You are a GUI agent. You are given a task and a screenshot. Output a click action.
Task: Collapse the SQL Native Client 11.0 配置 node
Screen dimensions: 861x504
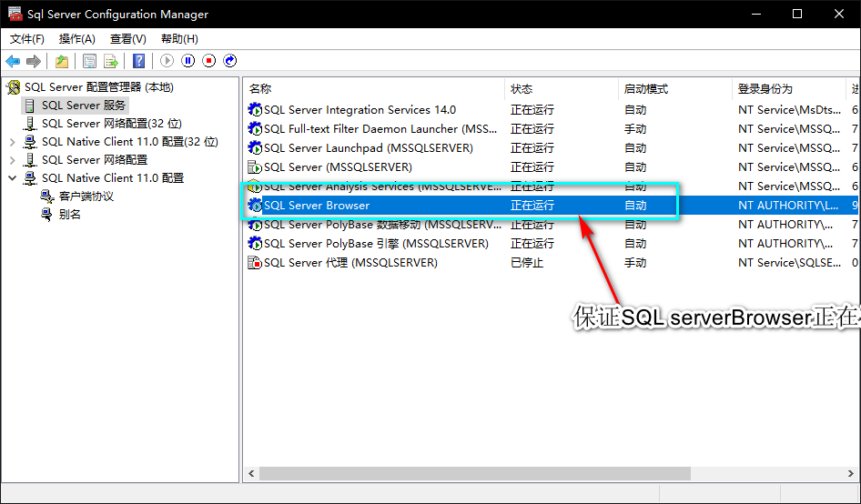pos(13,178)
